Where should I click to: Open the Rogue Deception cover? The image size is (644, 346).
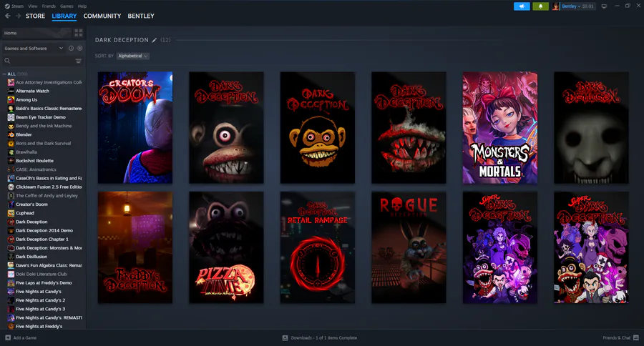[409, 247]
